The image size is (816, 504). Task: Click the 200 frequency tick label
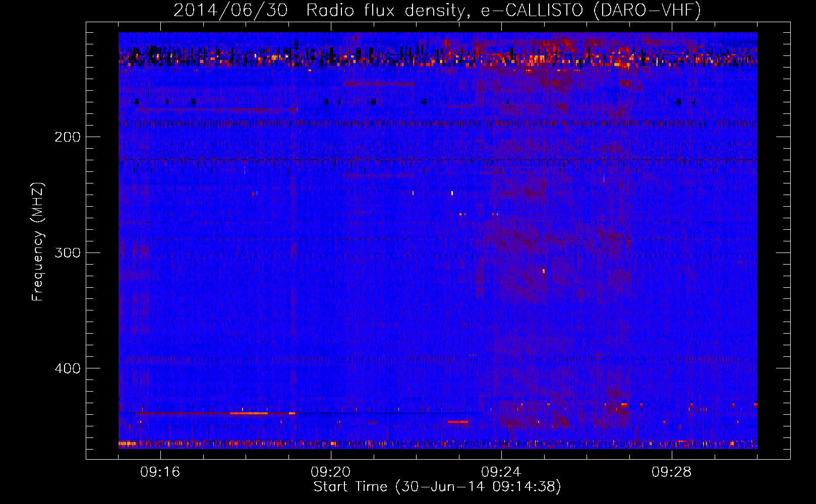(68, 137)
